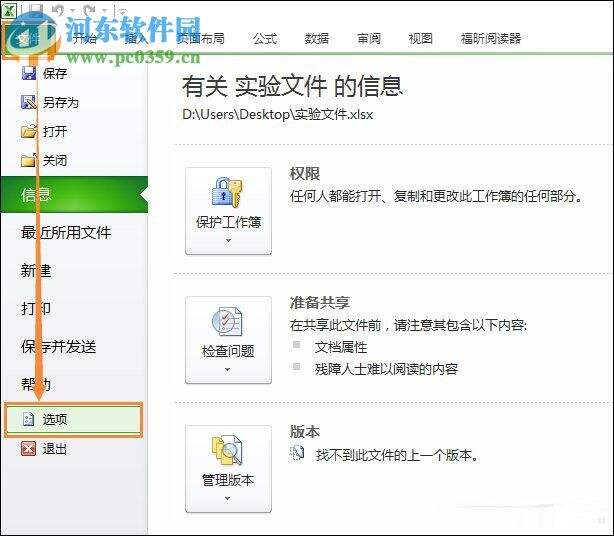Screen dimensions: 614x536
Task: Open the 福昕阅读器 tab
Action: coord(491,38)
